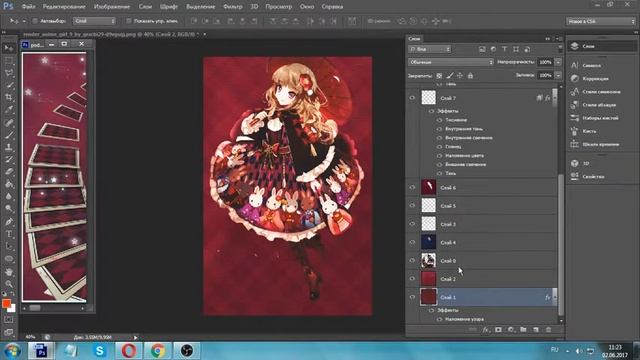640x360 pixels.
Task: Select the Horizontal Type tool
Action: [x=9, y=234]
